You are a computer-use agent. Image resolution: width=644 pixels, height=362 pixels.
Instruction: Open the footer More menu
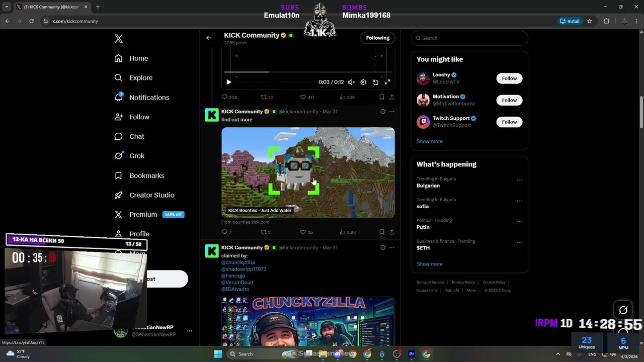473,290
